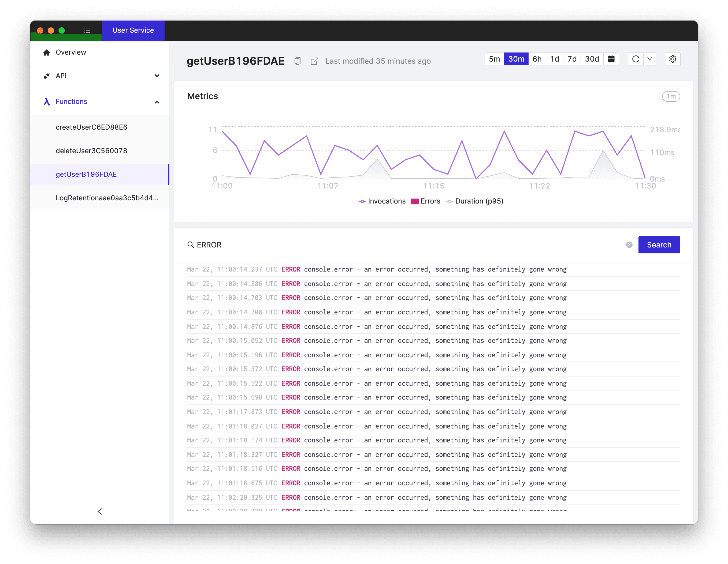Viewport: 728px width, 564px height.
Task: Click the 1d time range toggle
Action: tap(554, 60)
